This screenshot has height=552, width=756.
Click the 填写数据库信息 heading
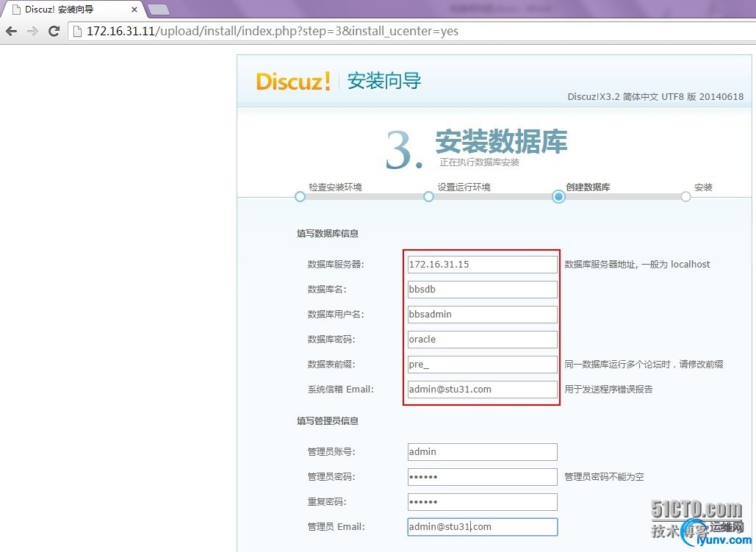click(328, 234)
